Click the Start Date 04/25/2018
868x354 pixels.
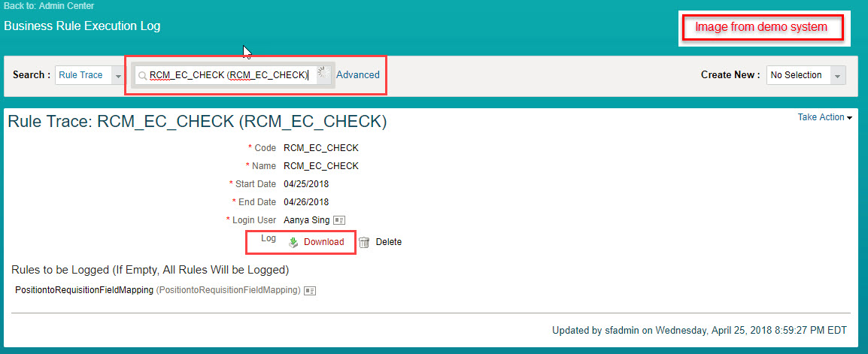[x=306, y=183]
